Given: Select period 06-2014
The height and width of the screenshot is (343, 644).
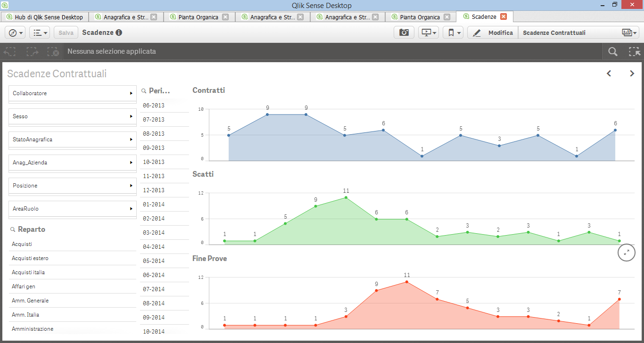Looking at the screenshot, I should (x=164, y=275).
